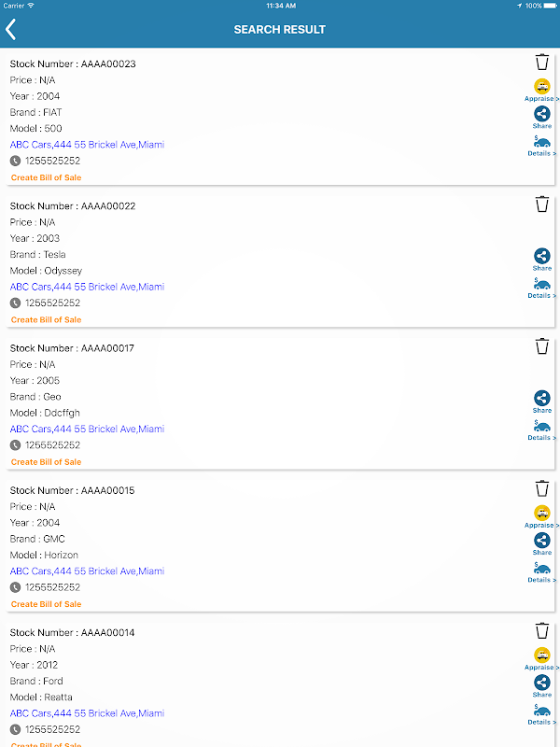This screenshot has width=560, height=747.
Task: Open Appraise for the FIAT 500
Action: coord(541,89)
